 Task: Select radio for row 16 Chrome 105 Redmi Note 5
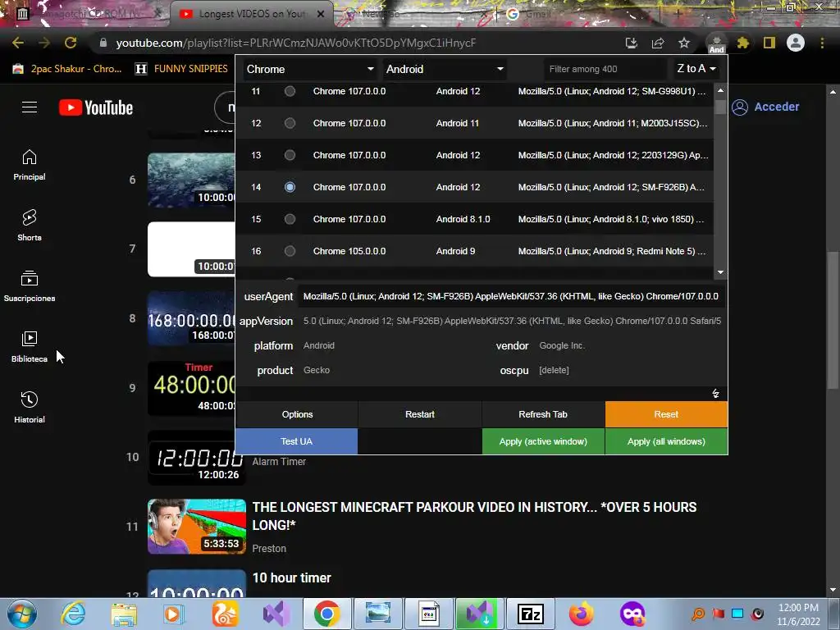point(290,251)
